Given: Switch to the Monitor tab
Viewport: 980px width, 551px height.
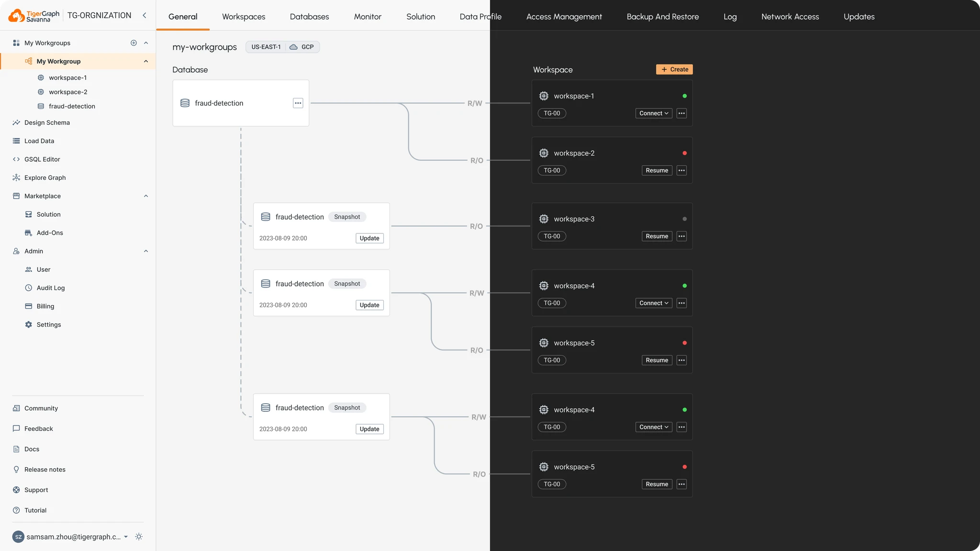Looking at the screenshot, I should pyautogui.click(x=367, y=17).
